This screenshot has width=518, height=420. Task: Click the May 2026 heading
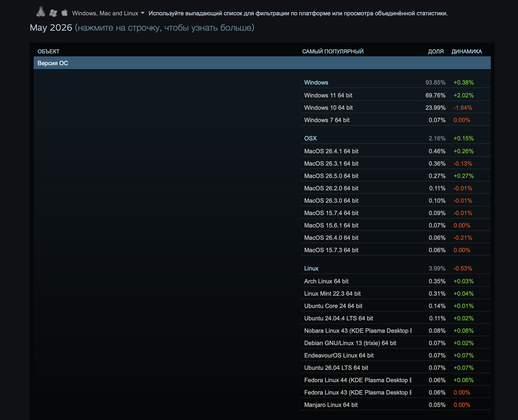(x=51, y=28)
